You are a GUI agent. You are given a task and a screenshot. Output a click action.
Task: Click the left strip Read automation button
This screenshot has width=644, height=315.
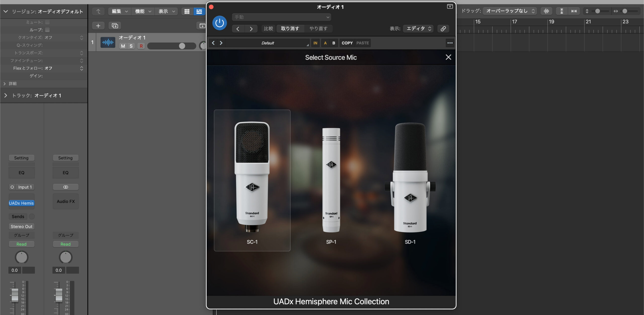click(x=21, y=244)
